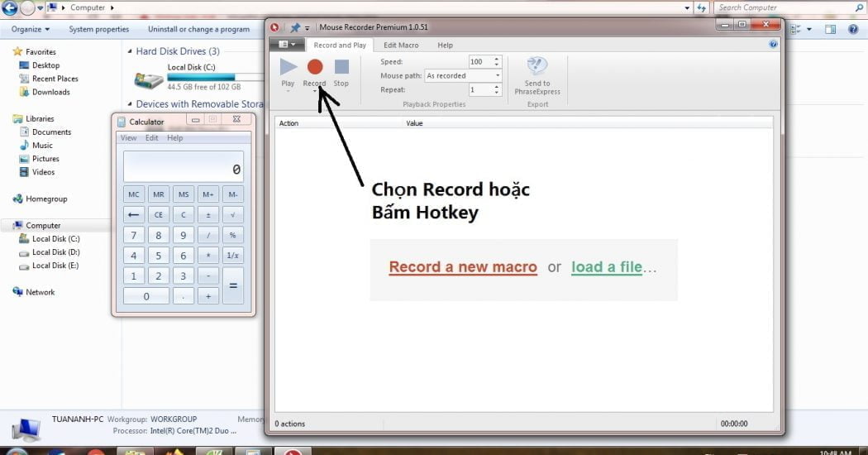The image size is (868, 455).
Task: Expand the dropdown arrow under Record
Action: tap(314, 91)
